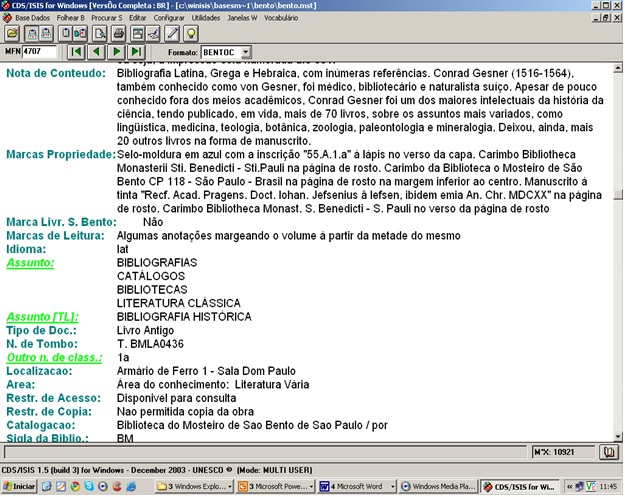Open the Vocabulário menu
The height and width of the screenshot is (497, 625).
pyautogui.click(x=281, y=18)
